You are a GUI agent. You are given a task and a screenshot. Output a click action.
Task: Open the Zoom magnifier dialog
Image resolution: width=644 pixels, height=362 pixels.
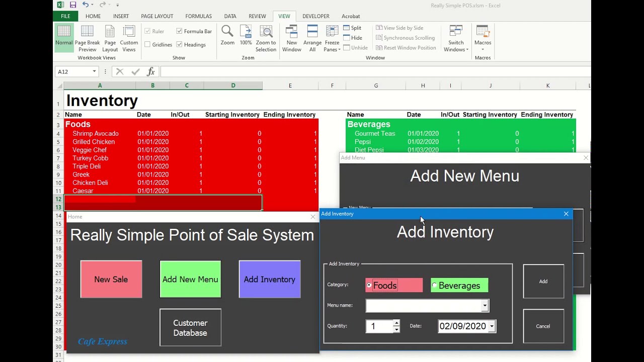pyautogui.click(x=227, y=35)
